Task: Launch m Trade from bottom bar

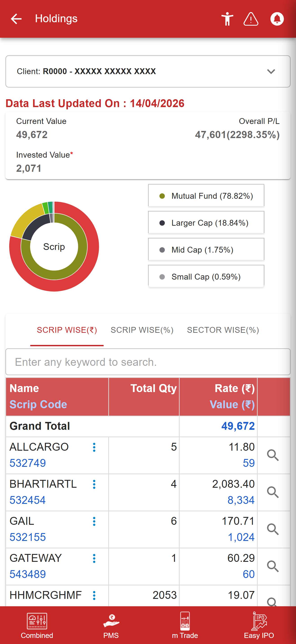Action: tap(185, 625)
